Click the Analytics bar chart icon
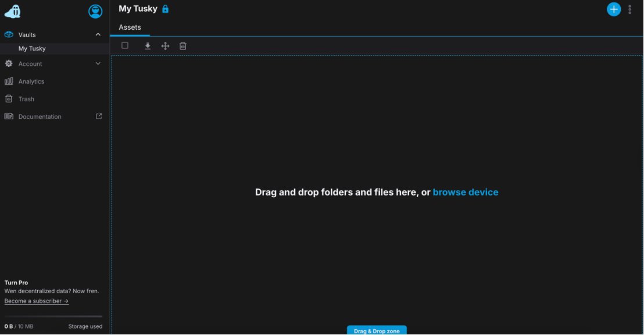Screen dimensions: 644x335 tap(9, 81)
